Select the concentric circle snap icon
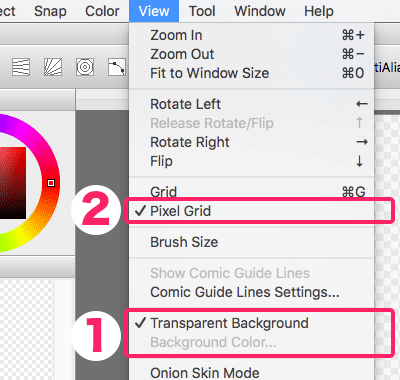 coord(85,67)
